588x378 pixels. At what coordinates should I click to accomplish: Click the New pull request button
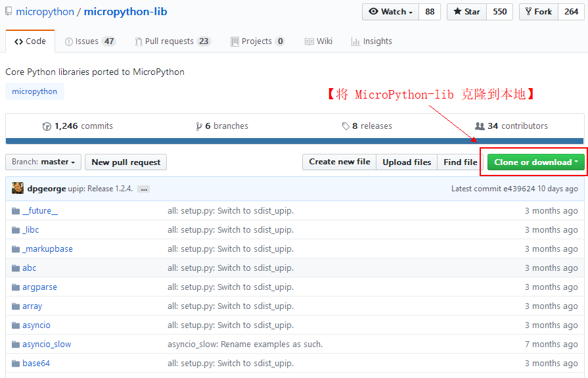[126, 162]
